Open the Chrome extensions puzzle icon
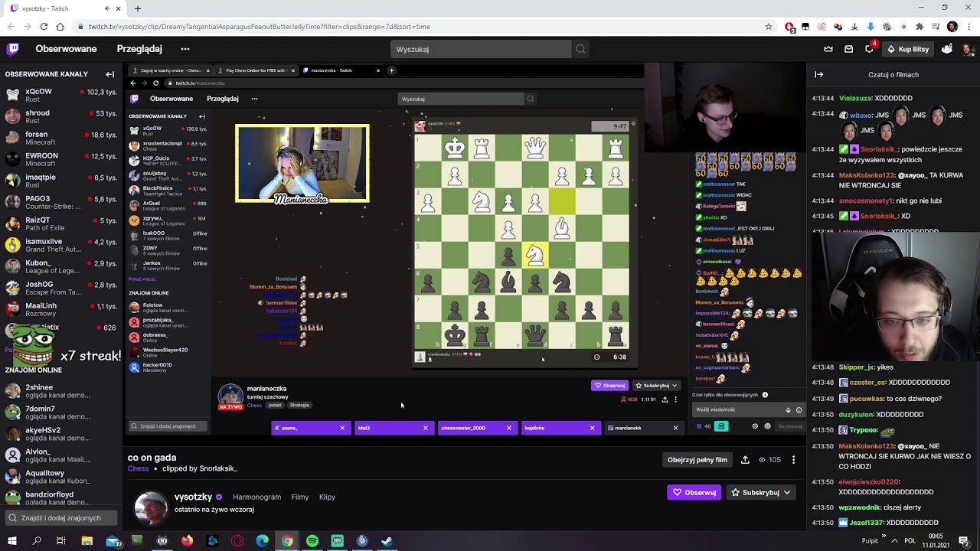 (x=920, y=27)
